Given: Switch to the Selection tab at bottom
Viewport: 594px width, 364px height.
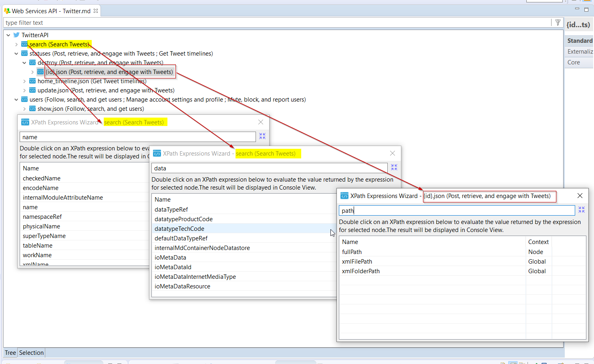Looking at the screenshot, I should (31, 352).
